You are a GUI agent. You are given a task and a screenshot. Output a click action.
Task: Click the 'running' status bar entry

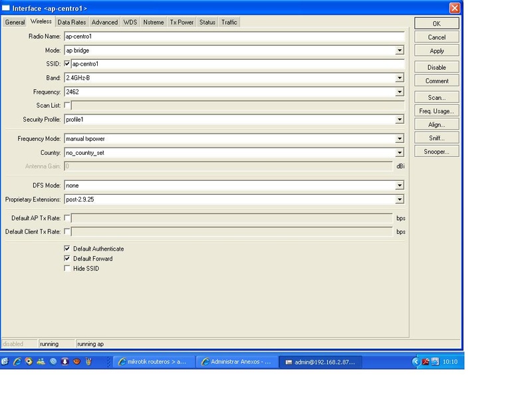coord(49,344)
